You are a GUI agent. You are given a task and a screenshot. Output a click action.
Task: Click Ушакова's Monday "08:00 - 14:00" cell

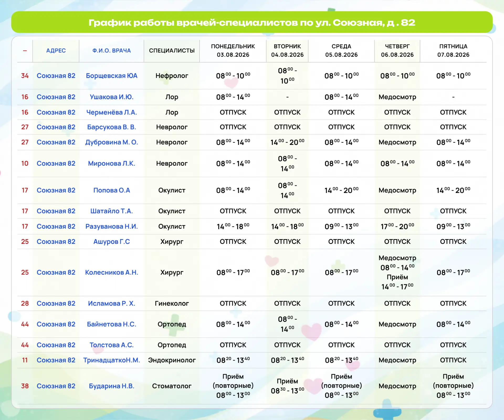pos(233,97)
